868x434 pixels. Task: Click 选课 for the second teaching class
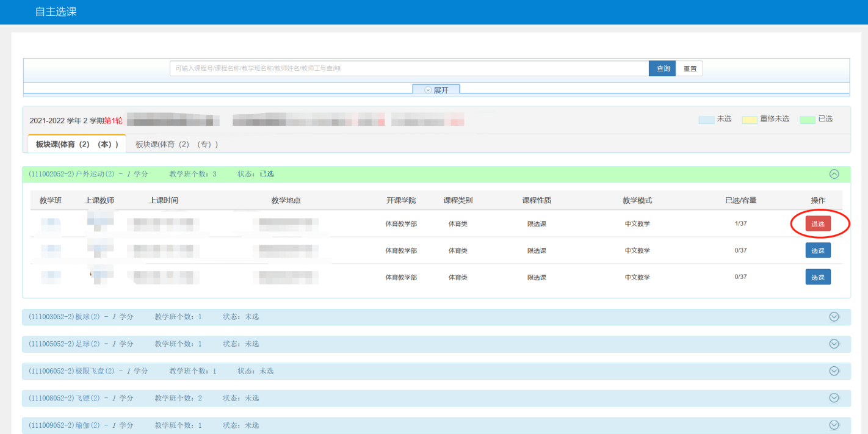(x=817, y=250)
